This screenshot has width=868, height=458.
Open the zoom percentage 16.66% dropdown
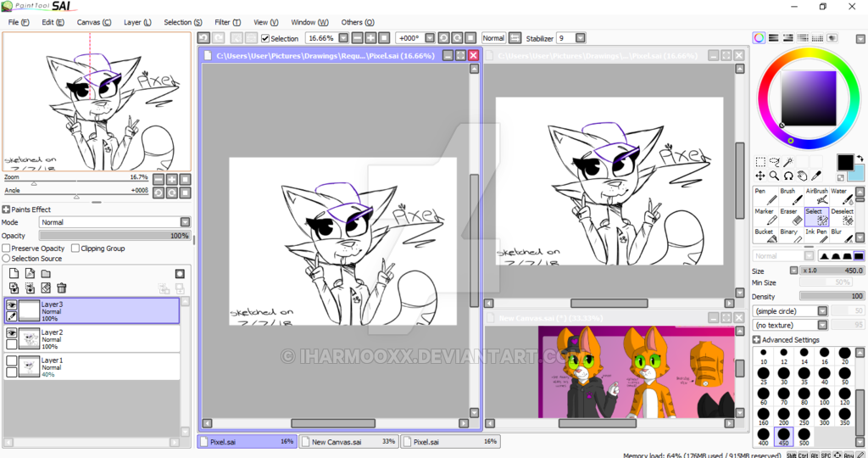343,38
